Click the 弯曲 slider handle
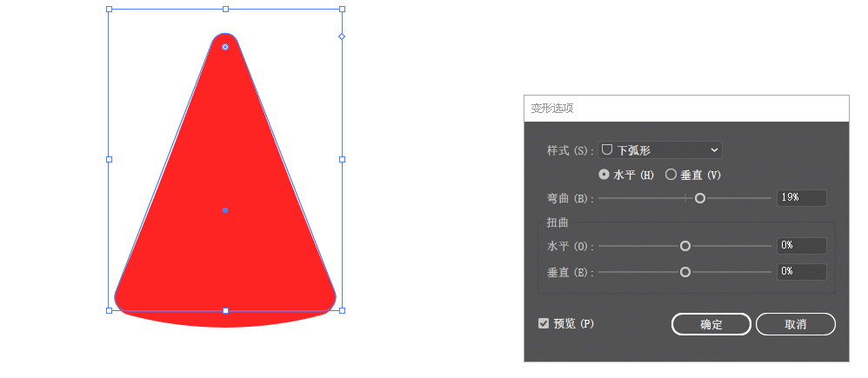The width and height of the screenshot is (868, 378). click(x=700, y=198)
